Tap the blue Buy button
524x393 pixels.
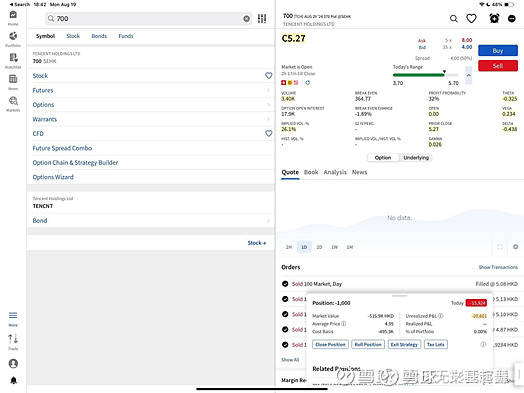pos(498,51)
